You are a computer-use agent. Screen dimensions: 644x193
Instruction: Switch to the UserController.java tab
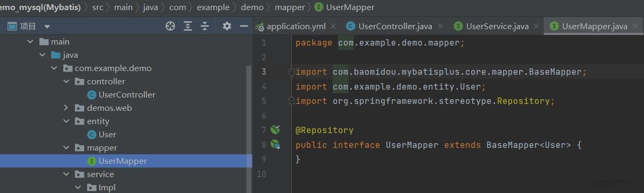coord(395,26)
